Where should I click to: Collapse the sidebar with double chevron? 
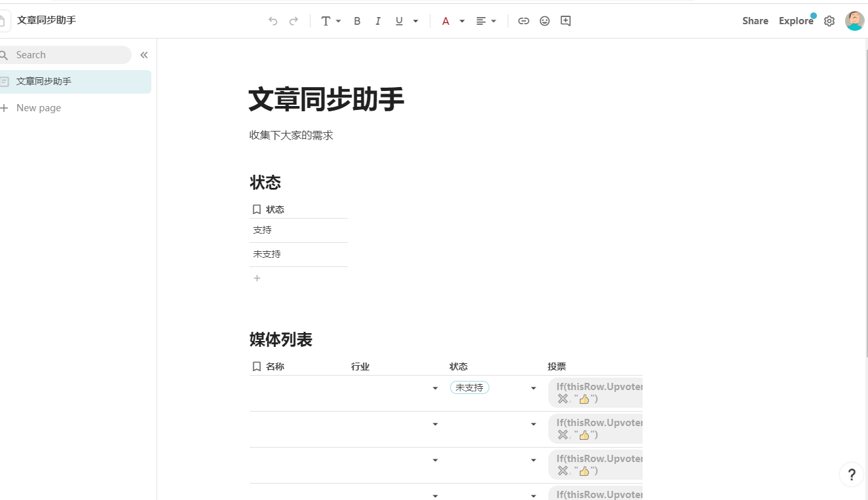click(x=144, y=55)
